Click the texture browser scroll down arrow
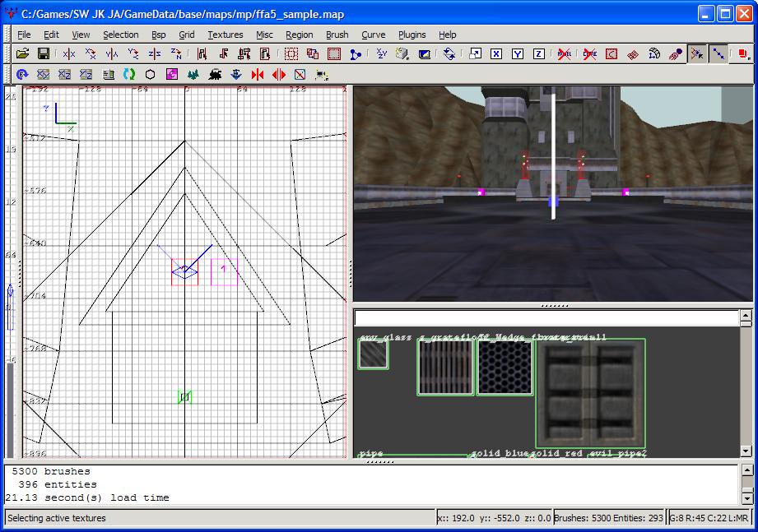 pos(746,451)
